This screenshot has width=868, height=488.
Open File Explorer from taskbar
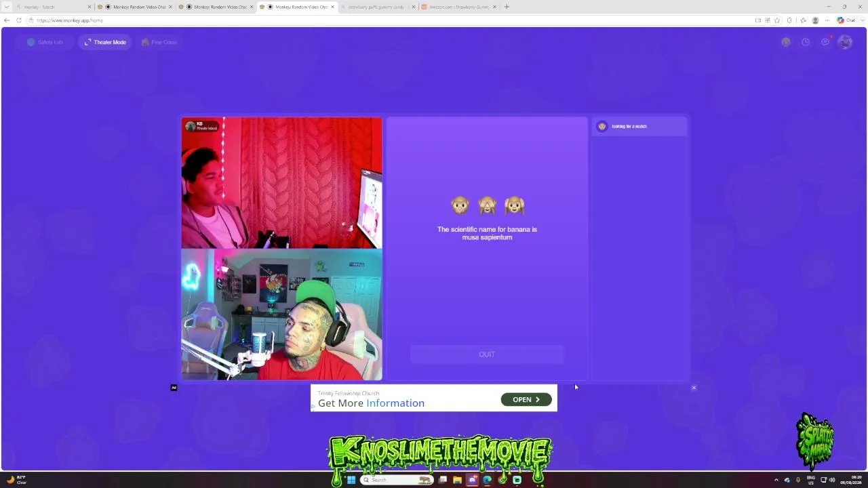[458, 480]
